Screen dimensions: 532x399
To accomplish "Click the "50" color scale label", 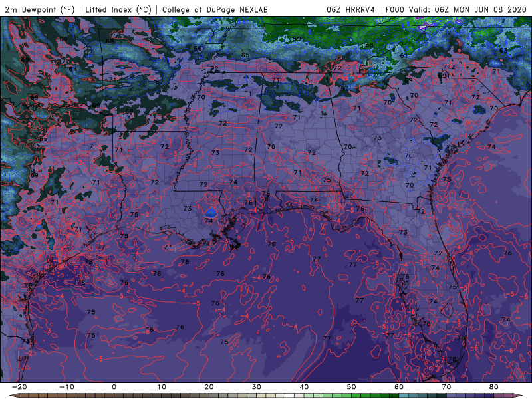I will 352,387.
